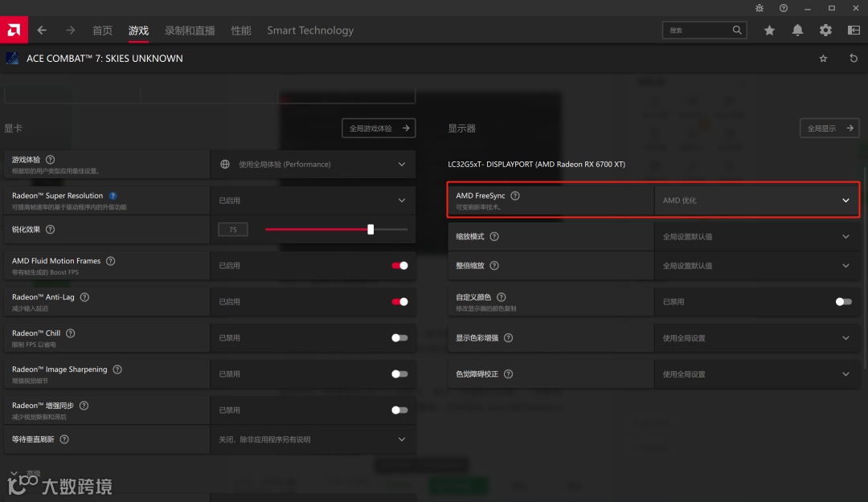The width and height of the screenshot is (868, 502).
Task: Enable Radeon 增强同步 toggle
Action: coord(399,410)
